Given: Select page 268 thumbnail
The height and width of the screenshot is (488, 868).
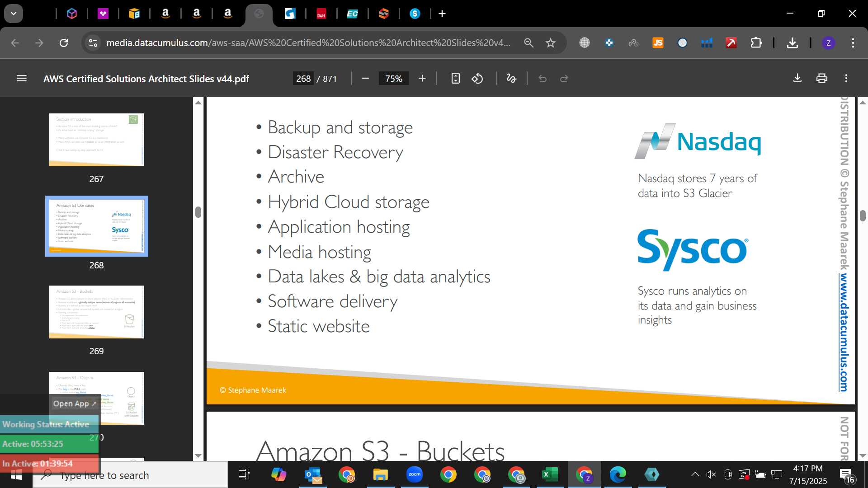Looking at the screenshot, I should 97,226.
